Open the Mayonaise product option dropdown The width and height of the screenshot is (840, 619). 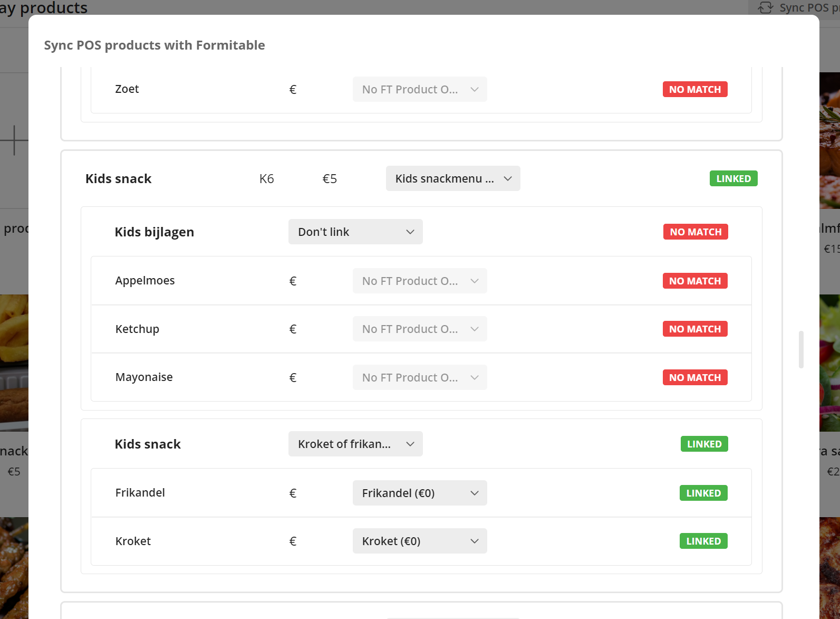(x=419, y=377)
